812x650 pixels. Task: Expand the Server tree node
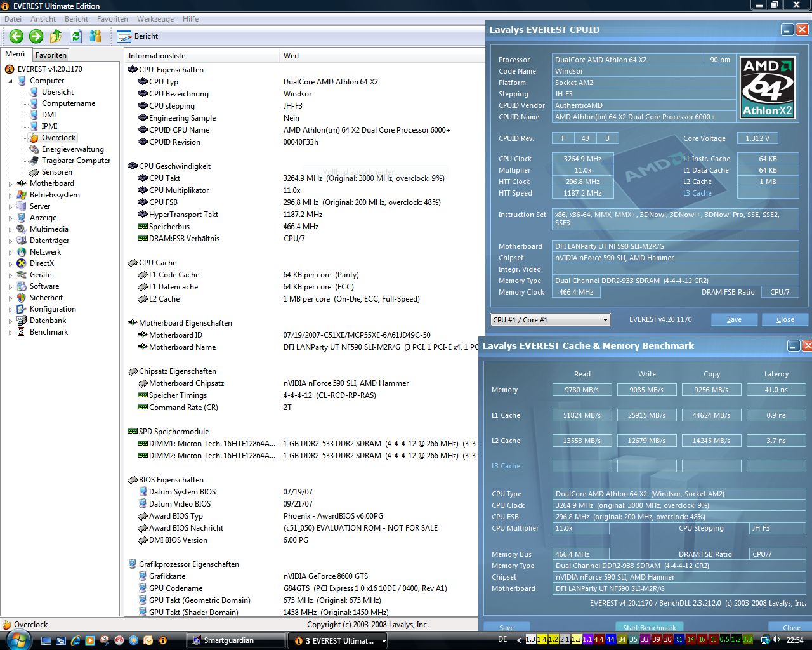click(10, 207)
